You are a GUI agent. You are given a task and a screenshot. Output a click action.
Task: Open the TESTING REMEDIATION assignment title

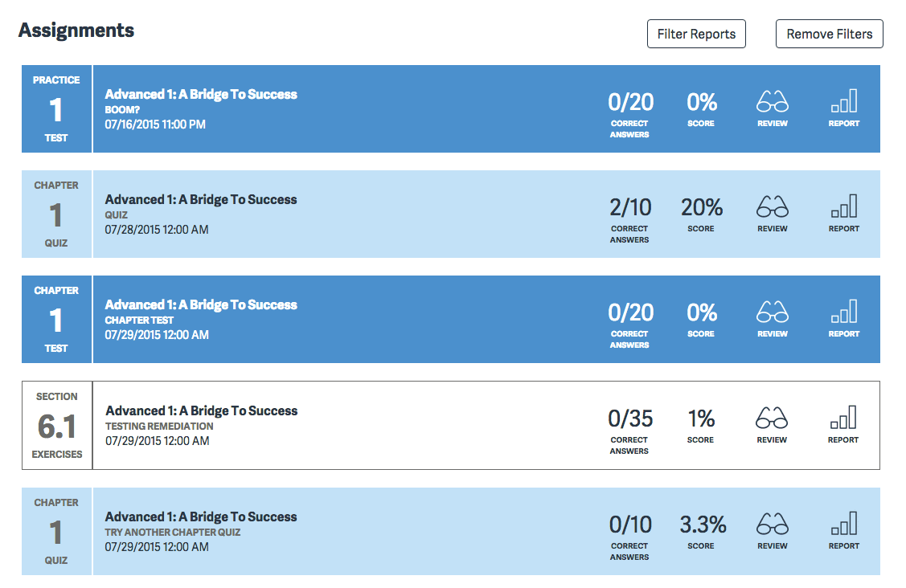201,411
